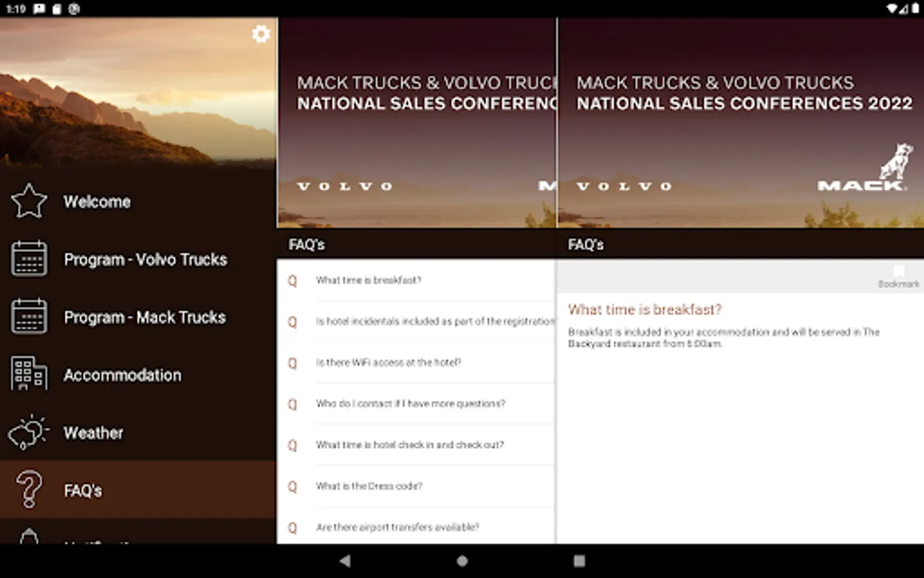Click the WiFi signal status icon
This screenshot has height=578, width=924.
[893, 8]
